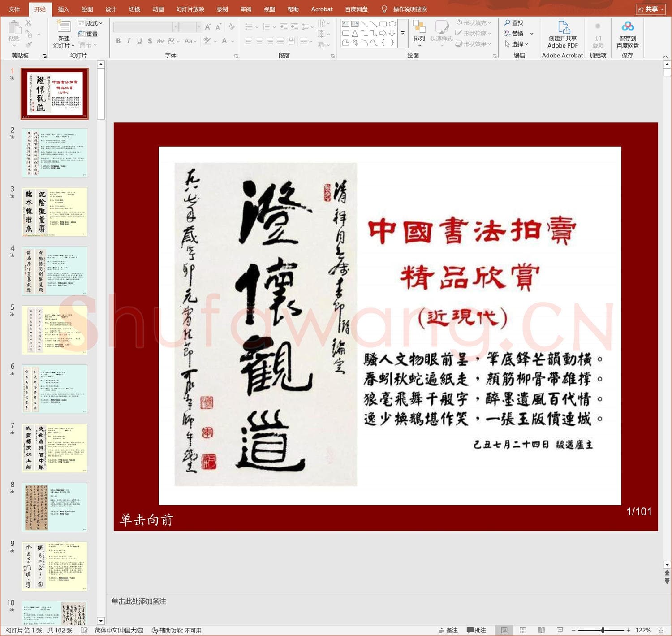The width and height of the screenshot is (672, 636).
Task: Toggle the Notes (备注) pane button
Action: (x=448, y=630)
